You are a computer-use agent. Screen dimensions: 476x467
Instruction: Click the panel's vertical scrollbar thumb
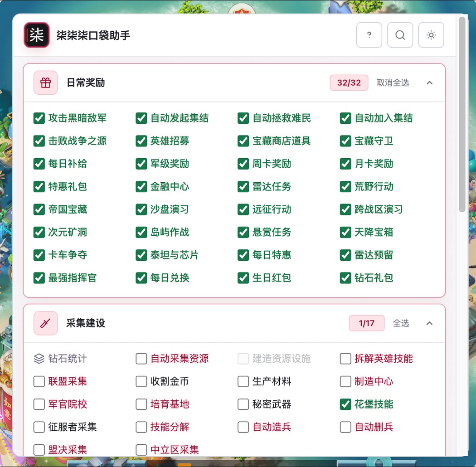(462, 114)
